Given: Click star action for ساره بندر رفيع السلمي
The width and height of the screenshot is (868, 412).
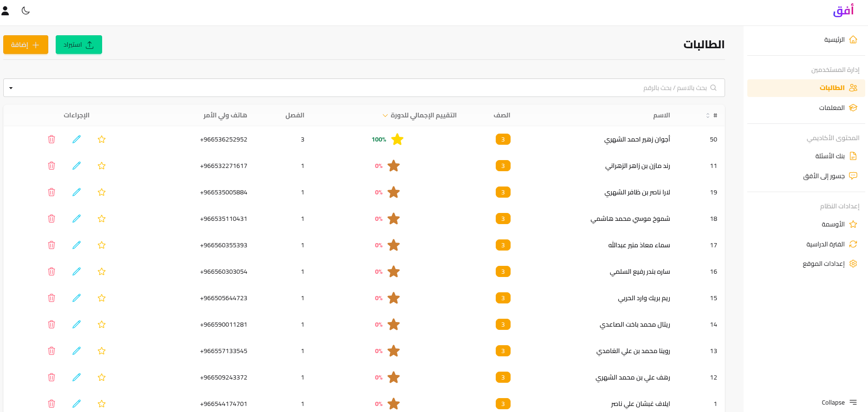Looking at the screenshot, I should pos(102,271).
